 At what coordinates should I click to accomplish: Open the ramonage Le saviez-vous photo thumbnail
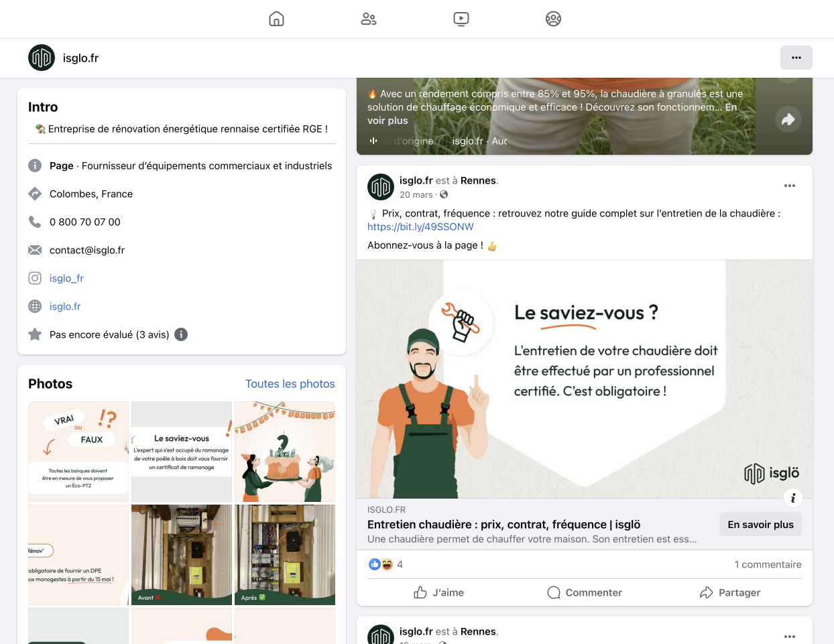tap(182, 452)
